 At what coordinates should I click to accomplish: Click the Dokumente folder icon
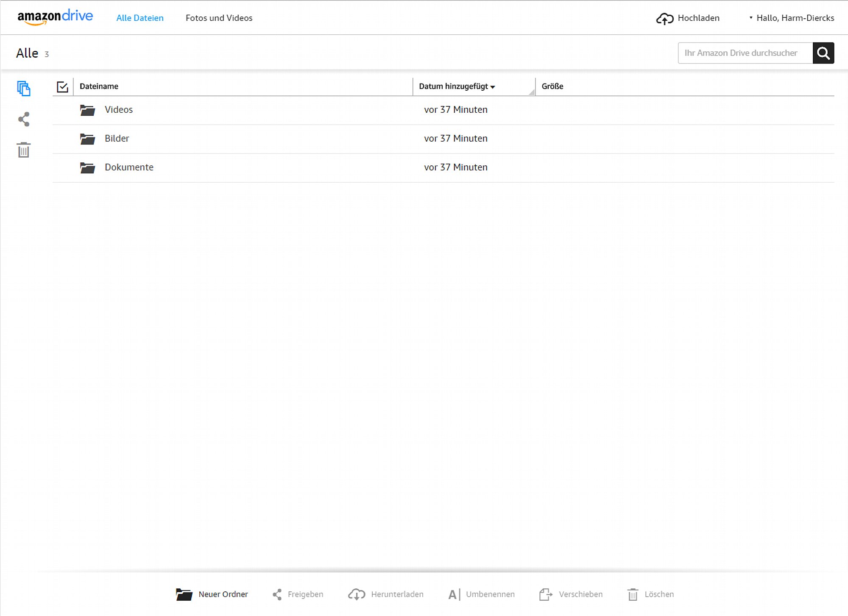pyautogui.click(x=87, y=167)
